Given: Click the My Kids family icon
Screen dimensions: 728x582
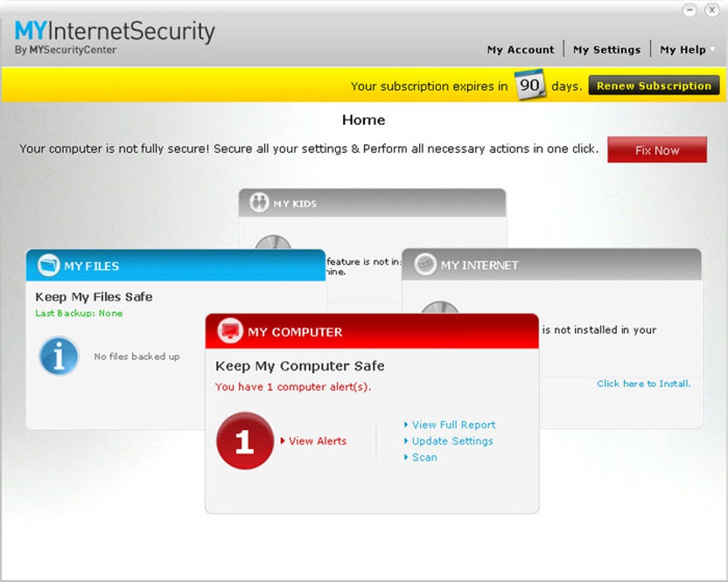Looking at the screenshot, I should coord(259,203).
